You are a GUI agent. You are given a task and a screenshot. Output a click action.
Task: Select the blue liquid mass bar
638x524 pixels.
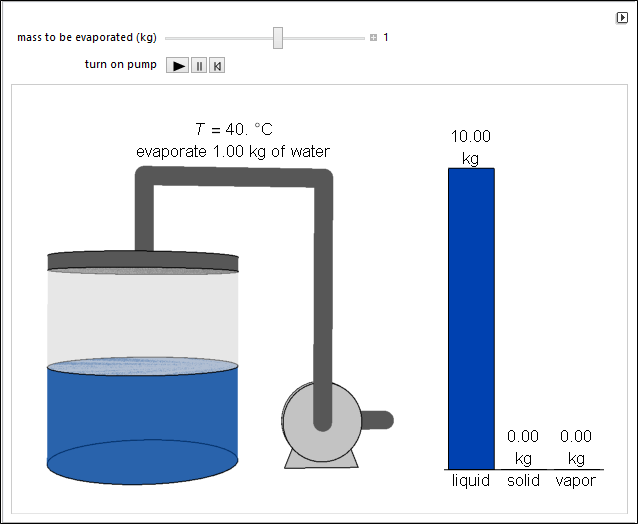tap(470, 317)
